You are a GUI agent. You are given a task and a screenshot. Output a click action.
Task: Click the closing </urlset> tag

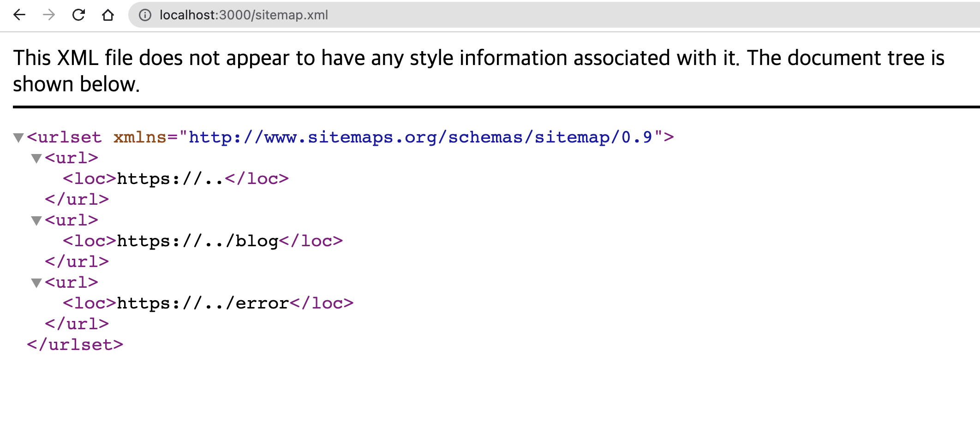pos(75,345)
